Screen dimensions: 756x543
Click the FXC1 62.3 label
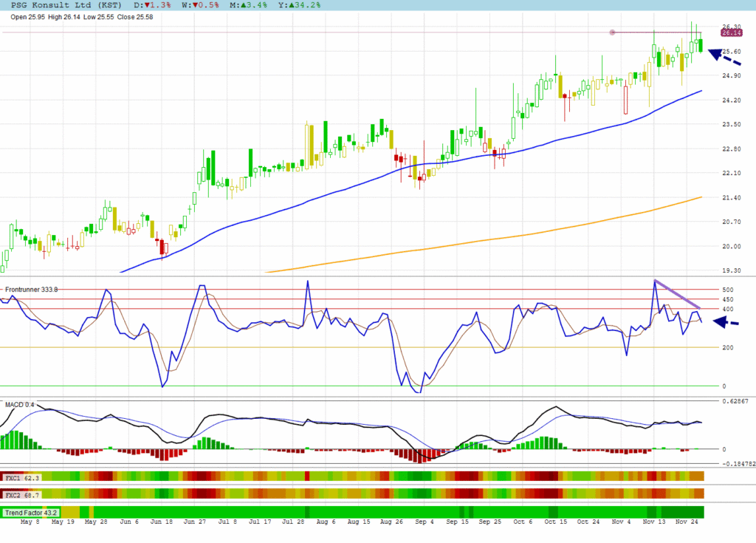(22, 478)
